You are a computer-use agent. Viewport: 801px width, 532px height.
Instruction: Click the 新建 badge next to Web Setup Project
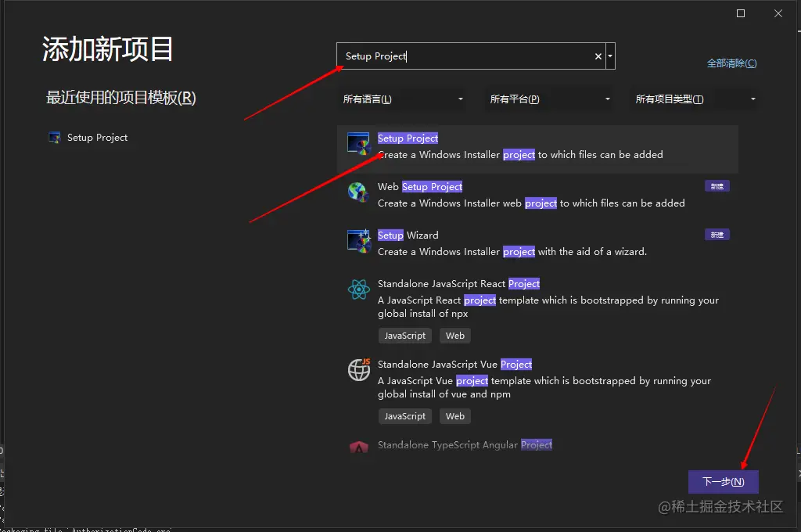(717, 185)
